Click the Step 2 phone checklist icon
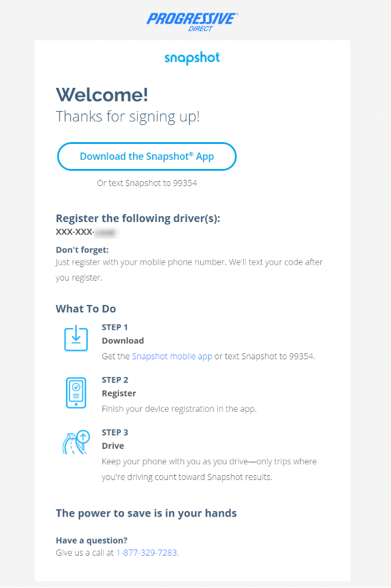Viewport: 391px width, 588px height. [76, 392]
